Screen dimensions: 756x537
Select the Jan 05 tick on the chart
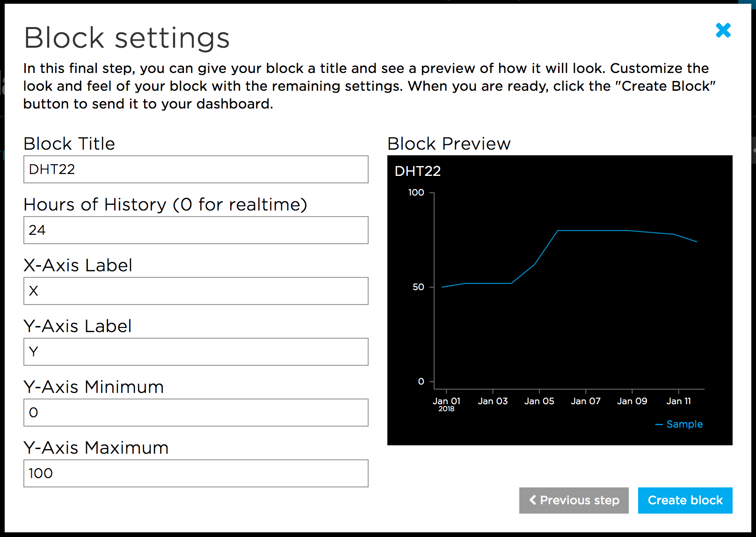pyautogui.click(x=539, y=401)
